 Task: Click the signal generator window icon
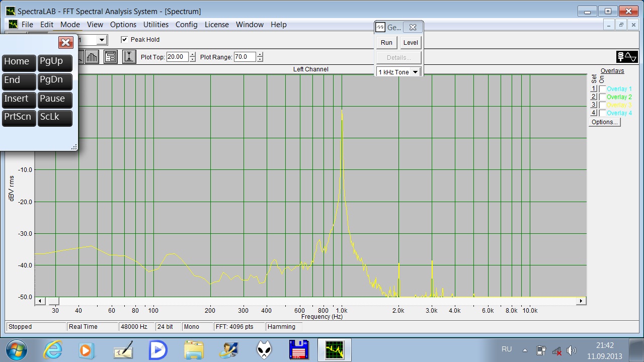tap(380, 28)
